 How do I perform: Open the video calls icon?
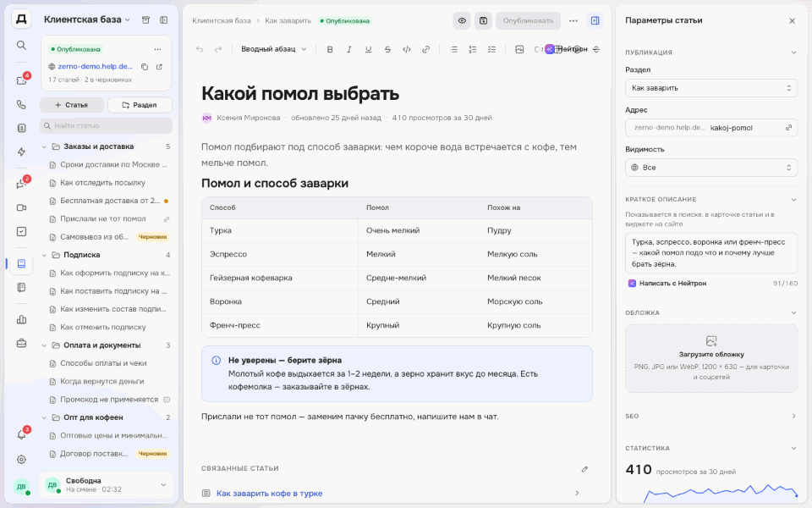21,208
